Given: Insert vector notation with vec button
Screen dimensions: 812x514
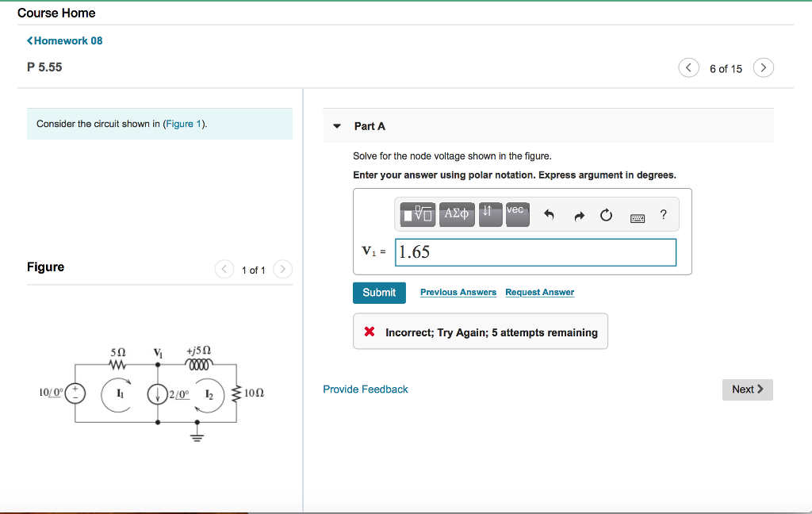Looking at the screenshot, I should 517,214.
